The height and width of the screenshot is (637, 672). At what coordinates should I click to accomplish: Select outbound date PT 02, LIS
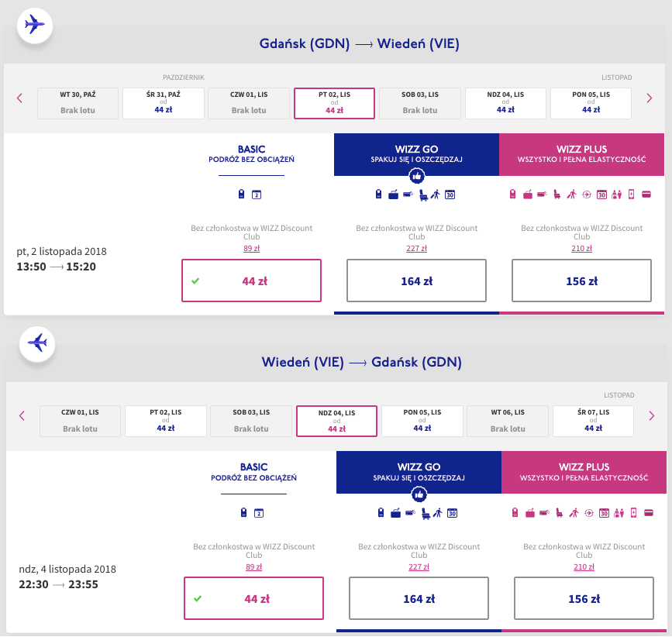[x=334, y=103]
